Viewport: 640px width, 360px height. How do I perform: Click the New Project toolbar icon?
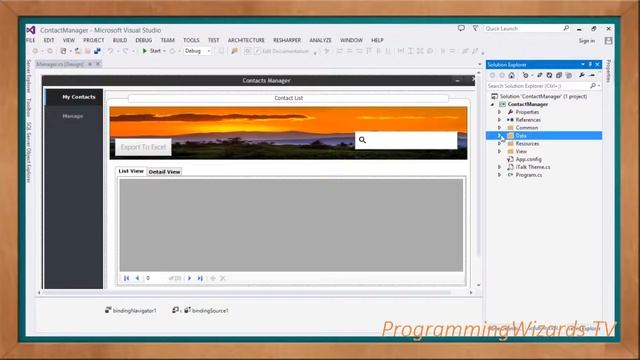63,51
